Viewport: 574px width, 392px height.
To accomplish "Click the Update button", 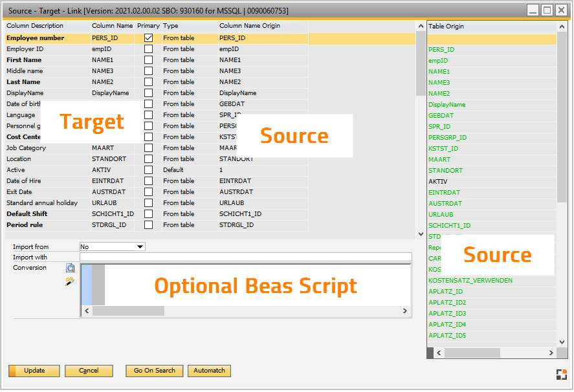I will click(x=34, y=371).
